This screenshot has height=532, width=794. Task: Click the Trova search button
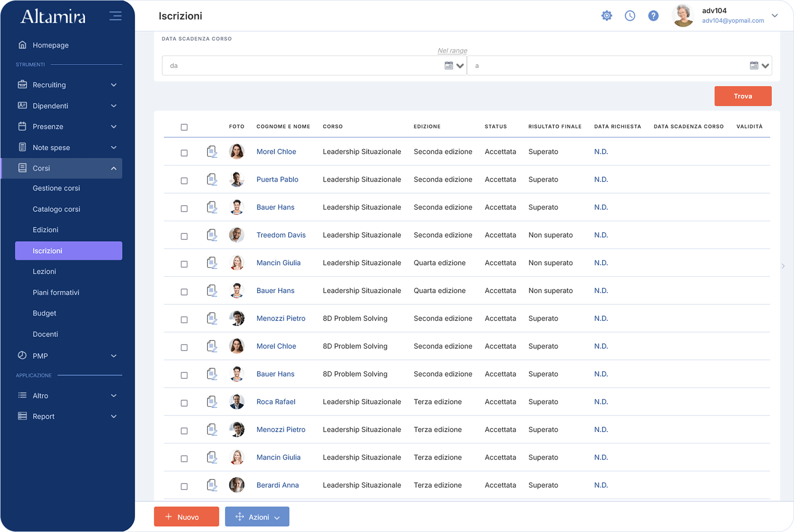[743, 96]
